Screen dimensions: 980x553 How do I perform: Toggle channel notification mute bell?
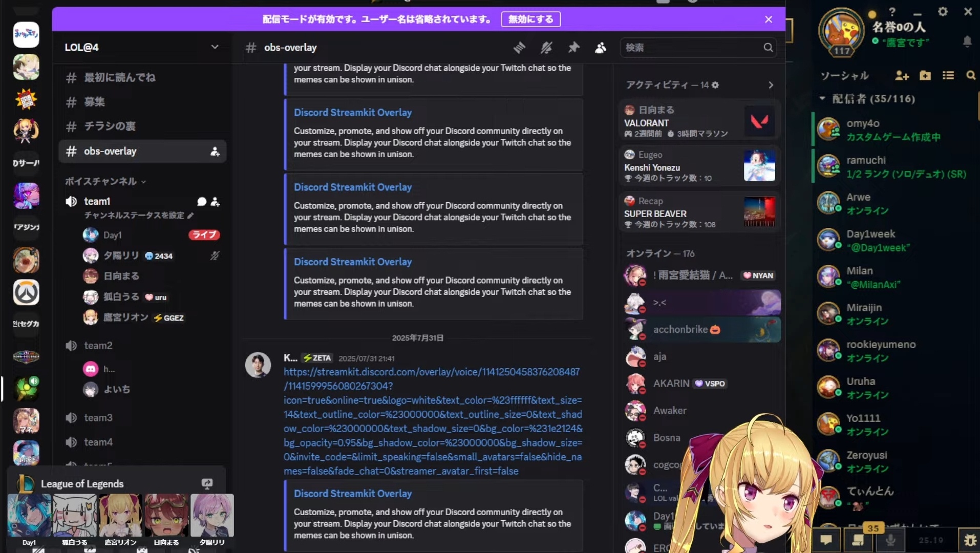[546, 48]
